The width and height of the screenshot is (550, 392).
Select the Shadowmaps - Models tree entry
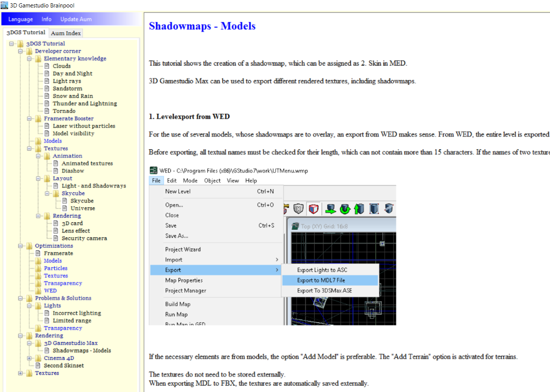pyautogui.click(x=82, y=351)
